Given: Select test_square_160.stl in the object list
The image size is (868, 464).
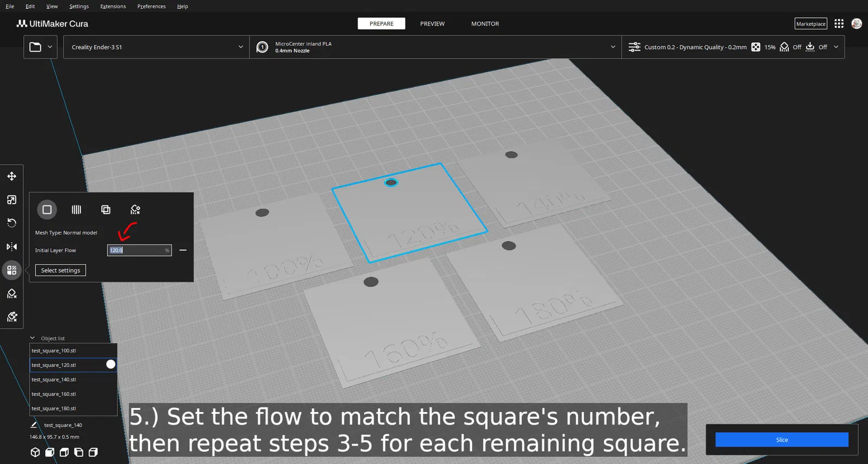Looking at the screenshot, I should (x=73, y=394).
